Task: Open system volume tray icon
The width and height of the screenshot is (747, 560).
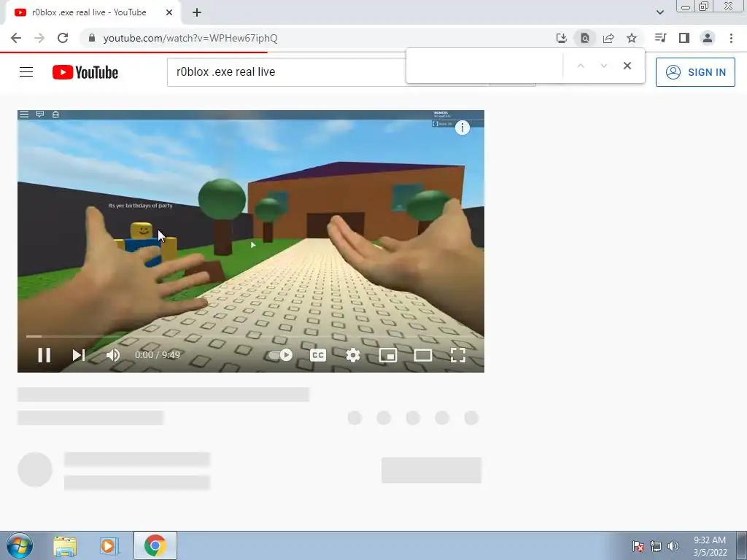Action: click(673, 546)
